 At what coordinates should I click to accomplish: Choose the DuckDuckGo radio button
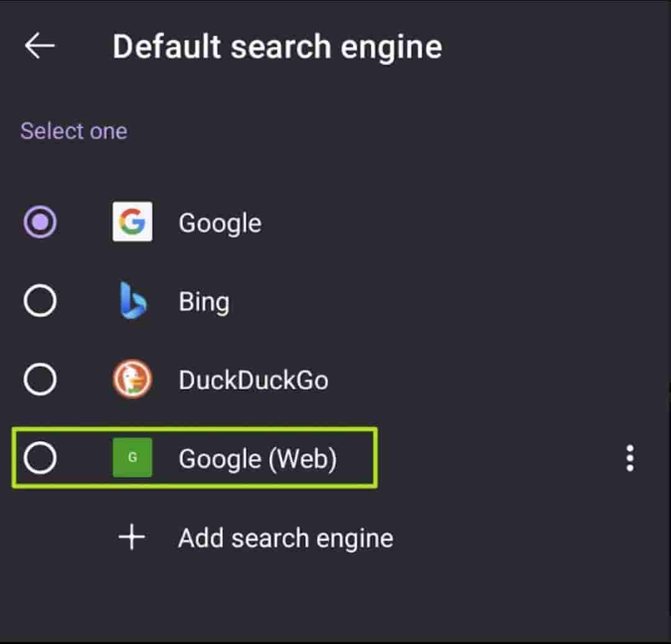pos(40,379)
